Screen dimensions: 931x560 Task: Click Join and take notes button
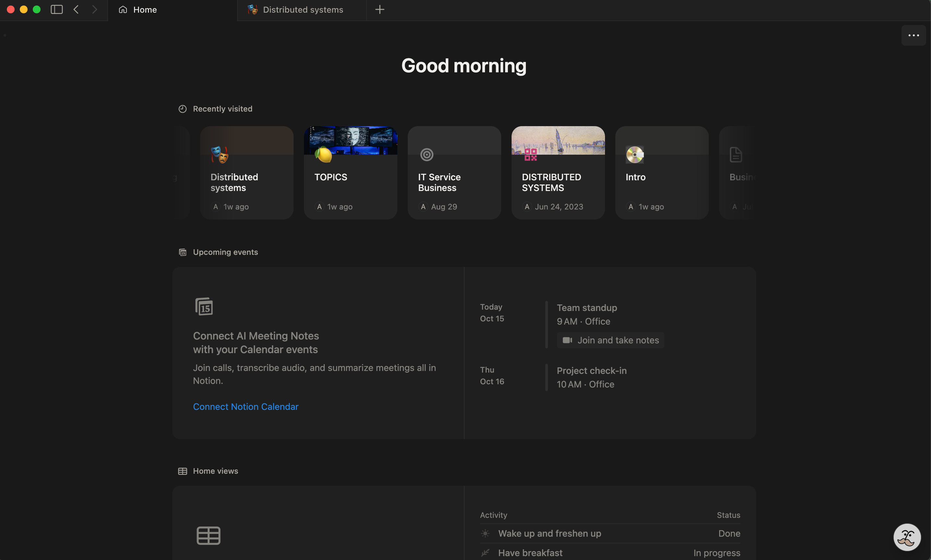[610, 340]
